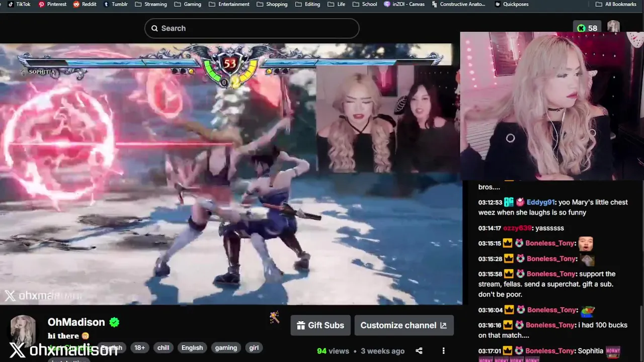The image size is (644, 362).
Task: Click the crown badge at 03:16:16
Action: 508,325
